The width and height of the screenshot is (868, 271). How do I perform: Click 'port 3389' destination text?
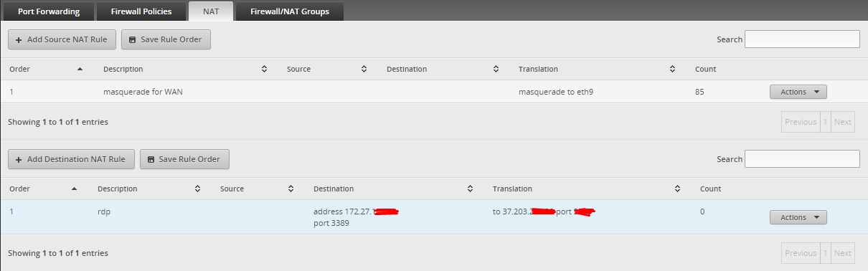(x=331, y=223)
